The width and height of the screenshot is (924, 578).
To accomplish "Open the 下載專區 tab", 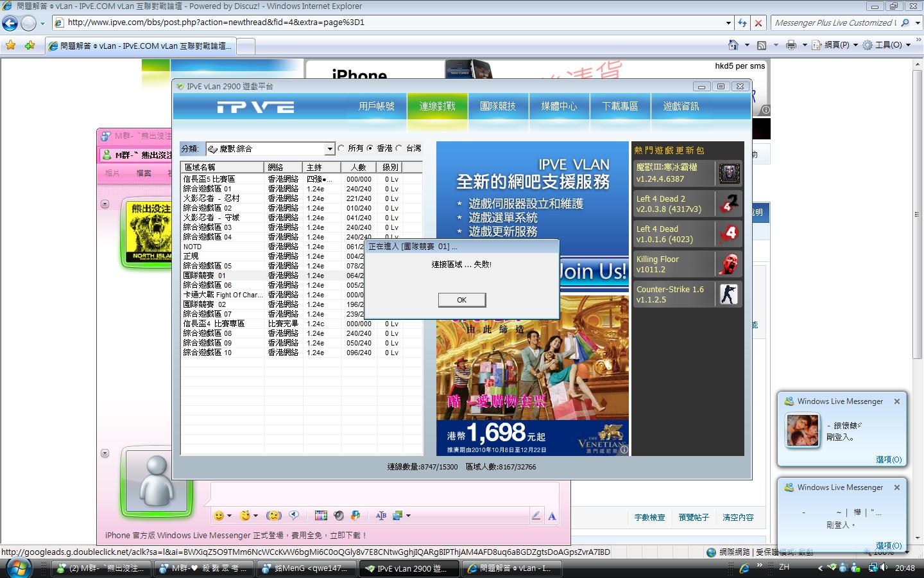I will 620,107.
